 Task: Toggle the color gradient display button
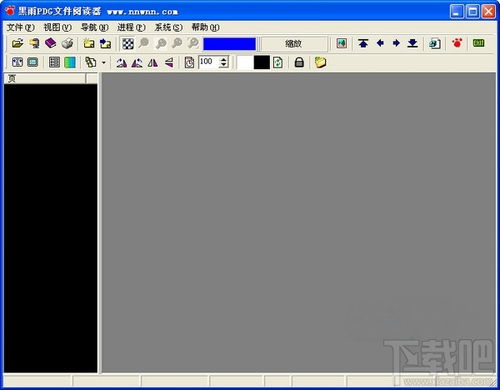coord(70,62)
